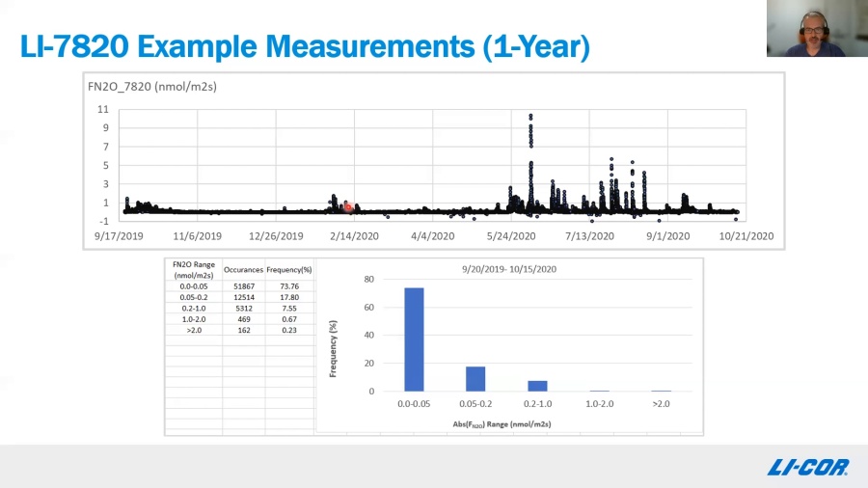The width and height of the screenshot is (868, 488).
Task: Click the 'Abs(FN2O) Range (nmol/m2s)' axis label
Action: pos(502,424)
